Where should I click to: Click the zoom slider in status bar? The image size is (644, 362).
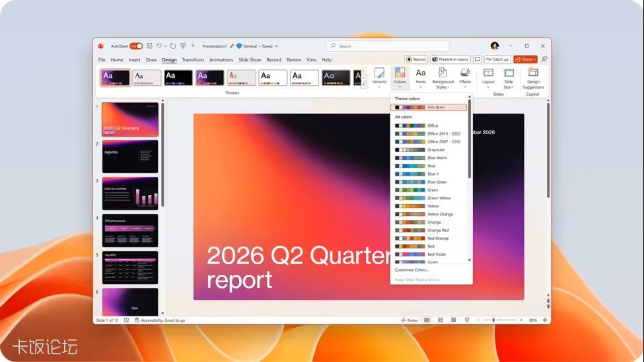click(500, 320)
